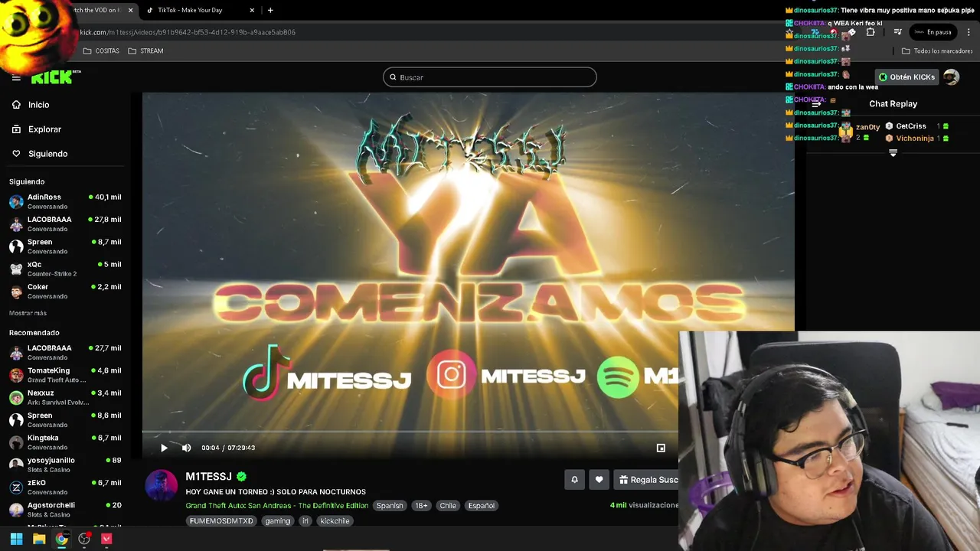The image size is (980, 551).
Task: Open Chrome three-dot menu
Action: click(969, 32)
